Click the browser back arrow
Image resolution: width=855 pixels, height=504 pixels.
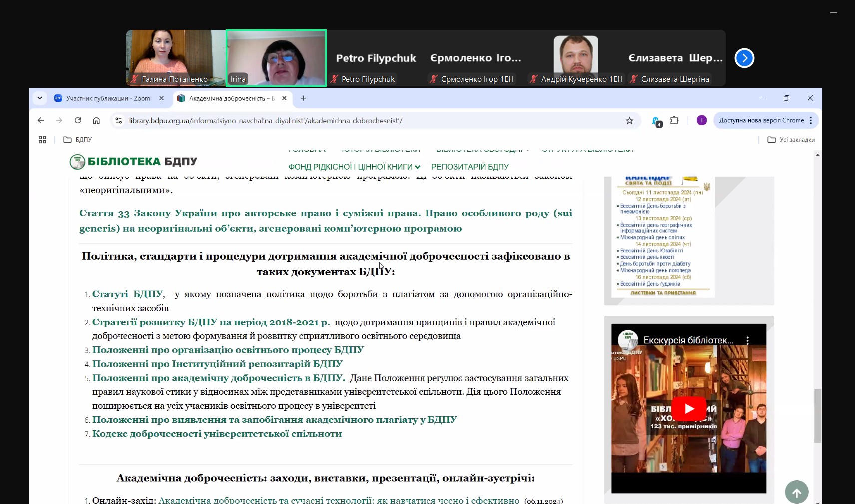pyautogui.click(x=41, y=120)
